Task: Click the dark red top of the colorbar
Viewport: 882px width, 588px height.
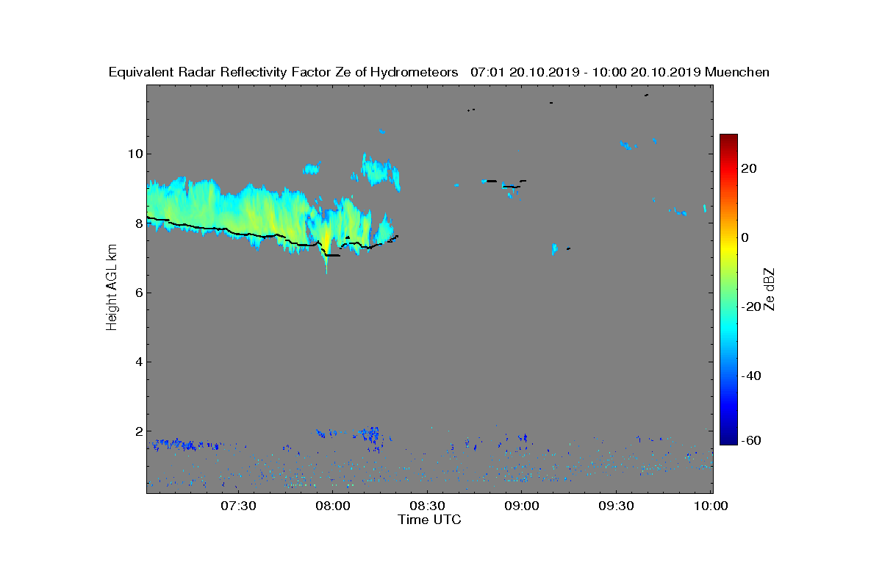Action: (728, 138)
